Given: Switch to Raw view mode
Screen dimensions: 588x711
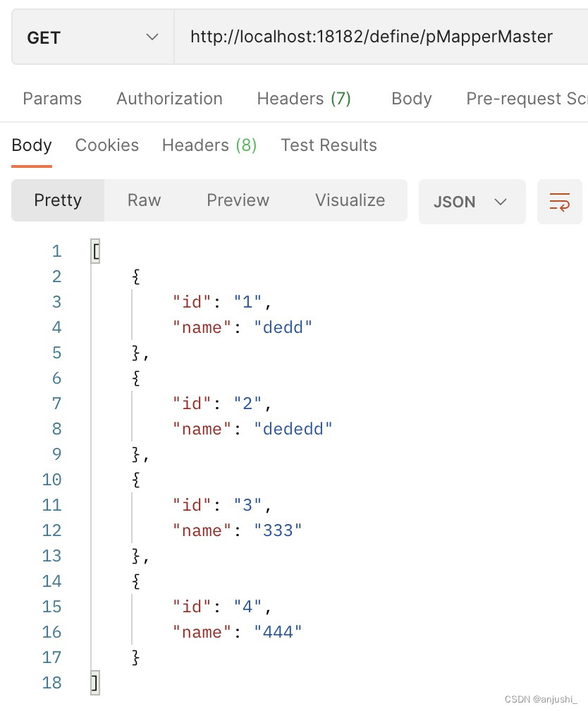Looking at the screenshot, I should tap(144, 200).
